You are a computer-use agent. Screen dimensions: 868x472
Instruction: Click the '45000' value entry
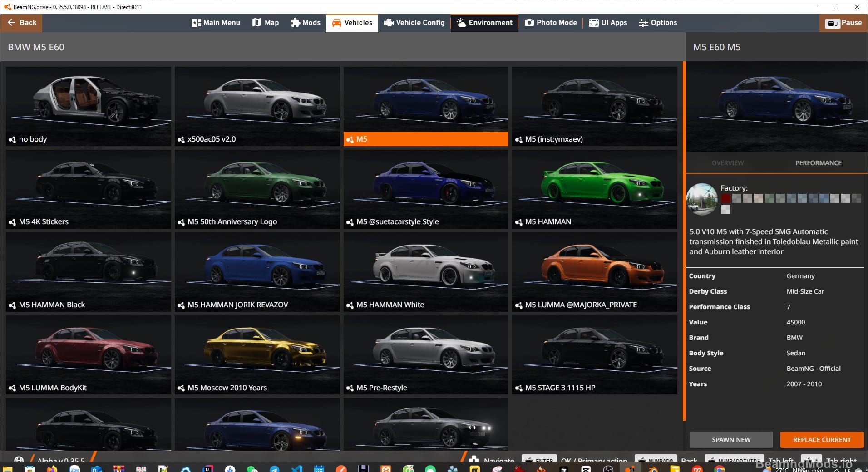(795, 322)
